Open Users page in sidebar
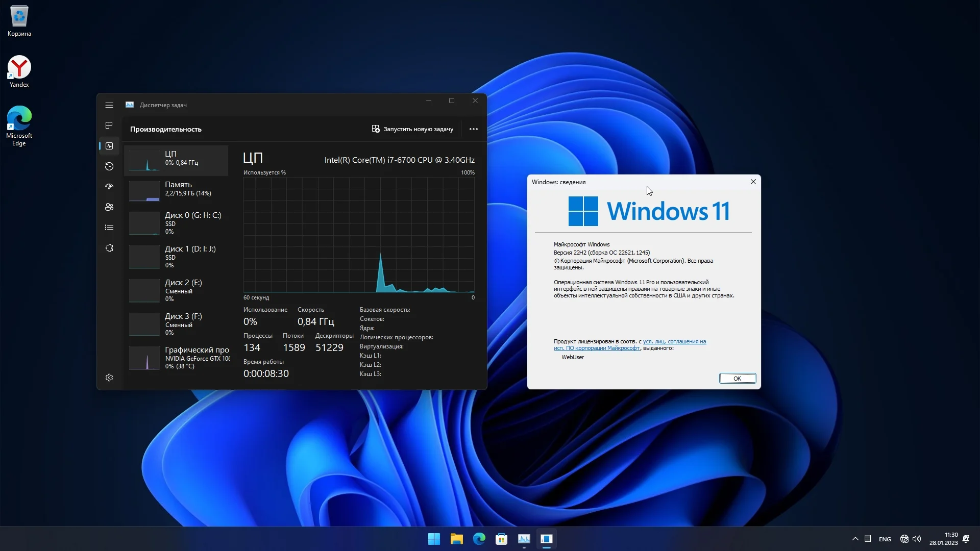980x551 pixels. click(109, 207)
